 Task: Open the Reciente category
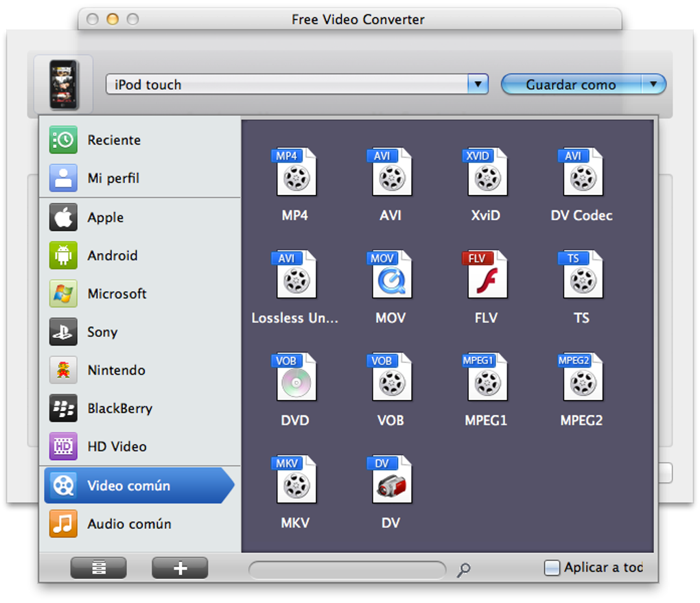point(140,140)
